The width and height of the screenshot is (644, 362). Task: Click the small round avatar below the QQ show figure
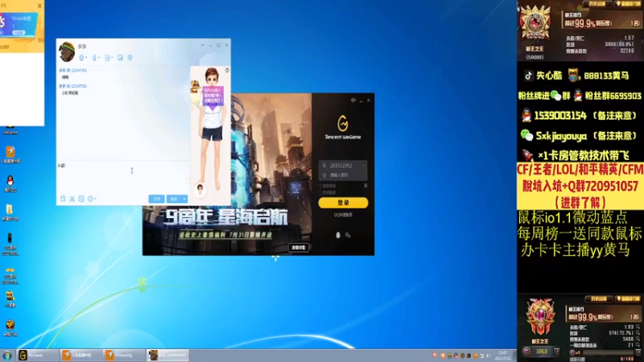coord(200,189)
